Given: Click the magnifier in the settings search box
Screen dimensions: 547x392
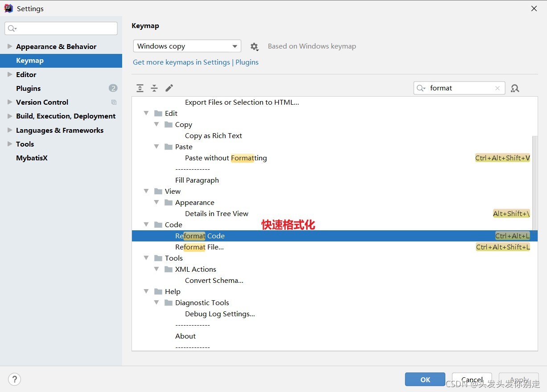Looking at the screenshot, I should pos(12,29).
